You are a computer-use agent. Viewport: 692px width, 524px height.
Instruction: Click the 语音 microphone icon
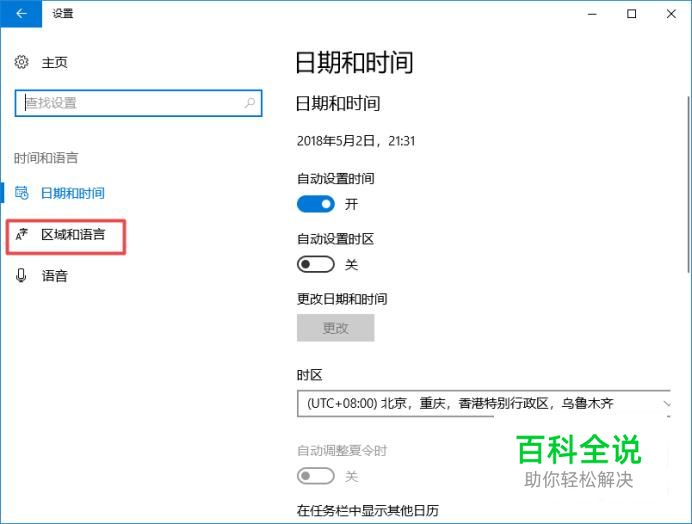[21, 275]
